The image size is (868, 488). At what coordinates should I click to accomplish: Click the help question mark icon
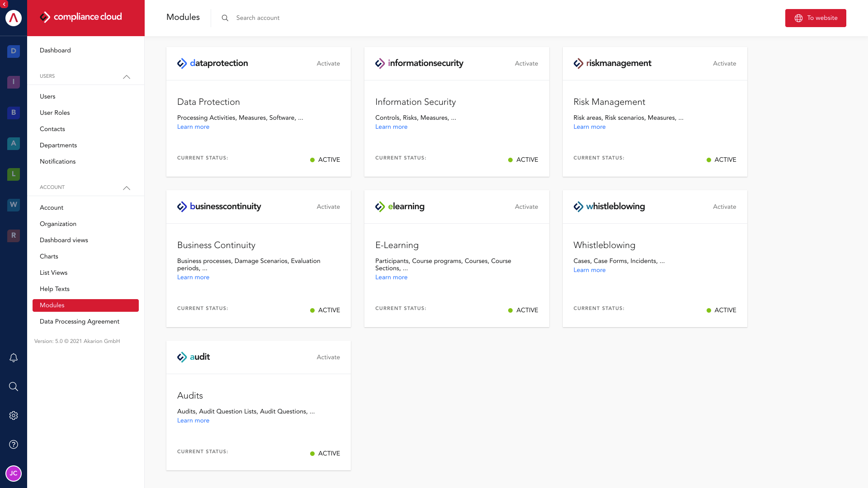pyautogui.click(x=14, y=444)
